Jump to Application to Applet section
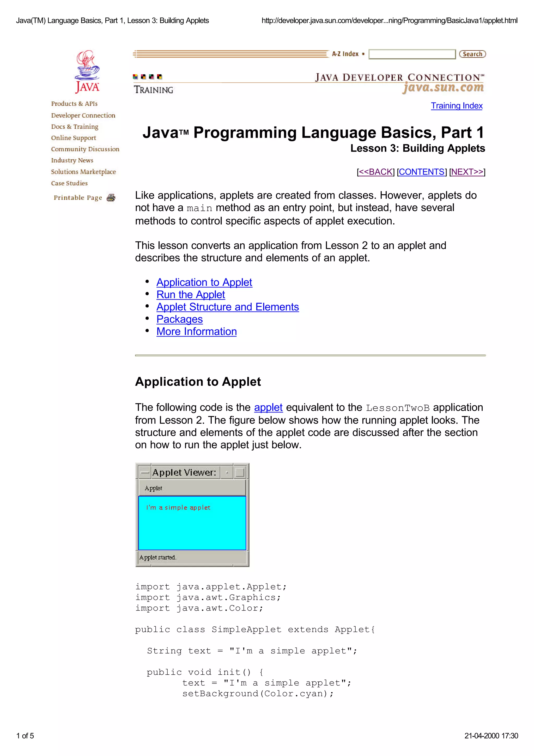This screenshot has height=756, width=534. 204,283
